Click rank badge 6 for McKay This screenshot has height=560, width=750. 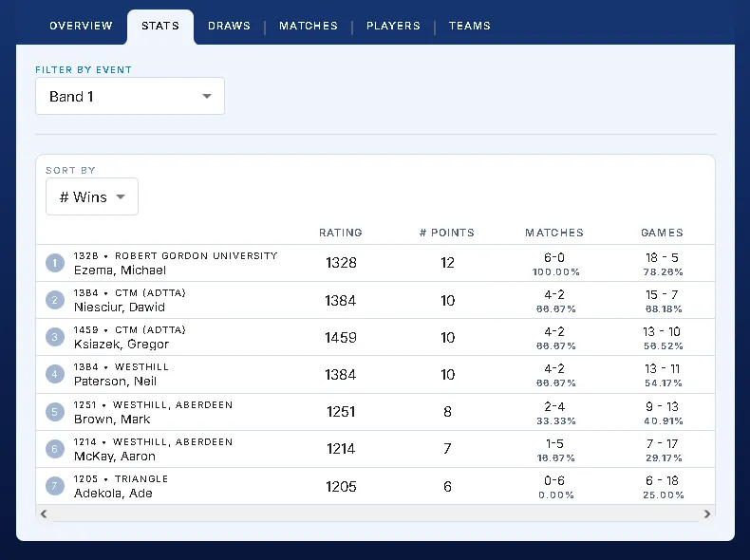click(55, 449)
